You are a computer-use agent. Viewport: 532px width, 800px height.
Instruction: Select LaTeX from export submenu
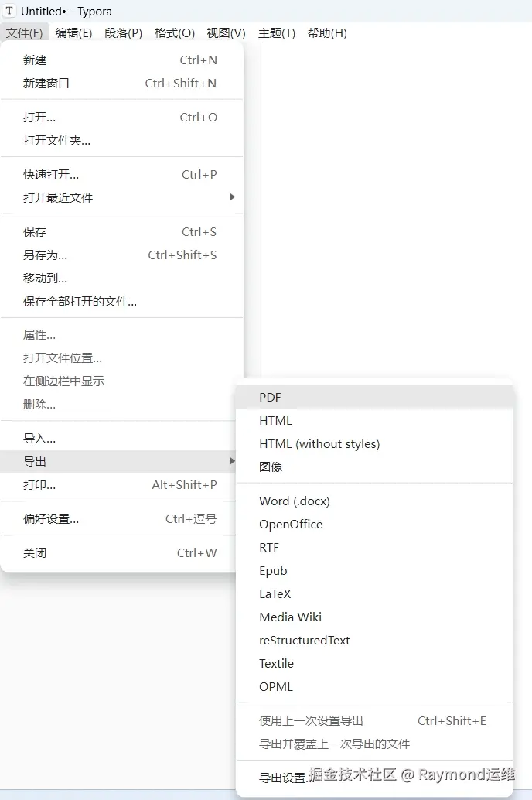coord(275,594)
